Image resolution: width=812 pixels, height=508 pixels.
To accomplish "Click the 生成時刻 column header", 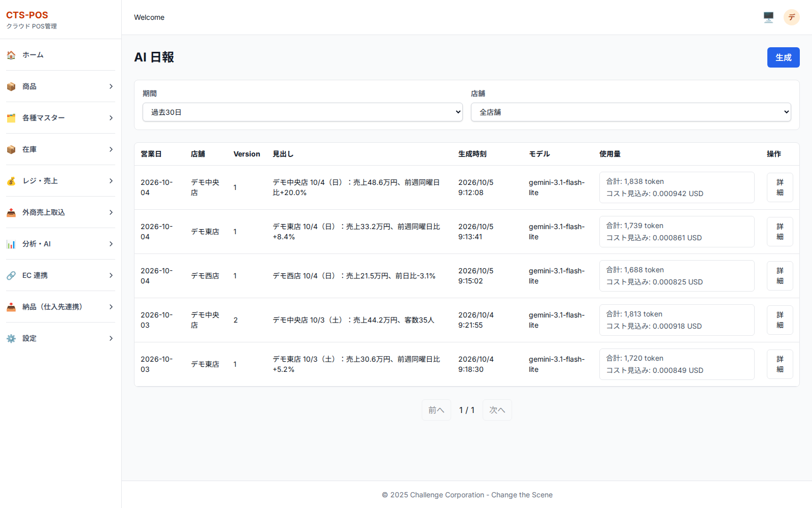I will pos(472,154).
